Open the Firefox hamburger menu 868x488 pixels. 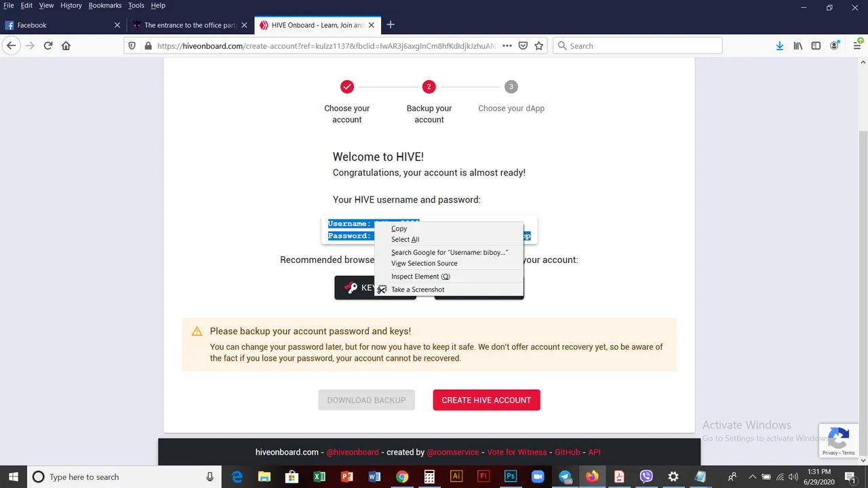(x=857, y=45)
